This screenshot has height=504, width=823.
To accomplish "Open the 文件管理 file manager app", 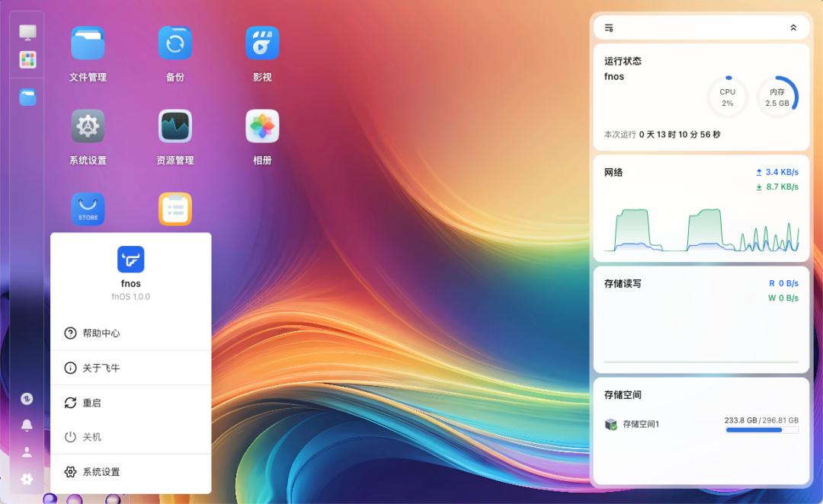I will click(x=88, y=43).
